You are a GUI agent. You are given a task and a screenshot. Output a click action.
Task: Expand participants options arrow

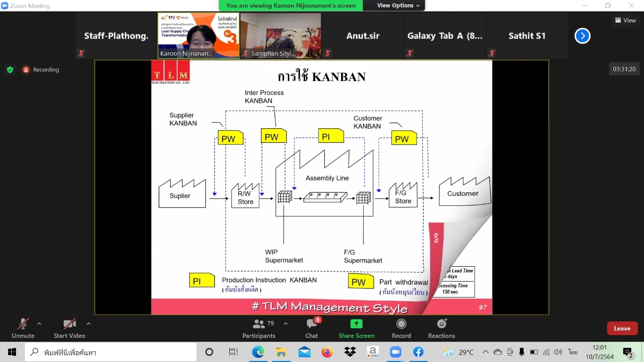click(x=285, y=324)
